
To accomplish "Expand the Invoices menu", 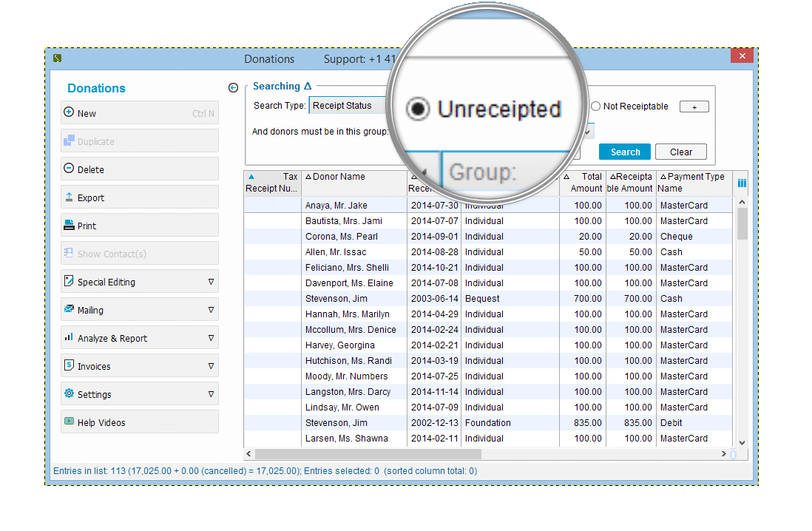I will coord(211,366).
